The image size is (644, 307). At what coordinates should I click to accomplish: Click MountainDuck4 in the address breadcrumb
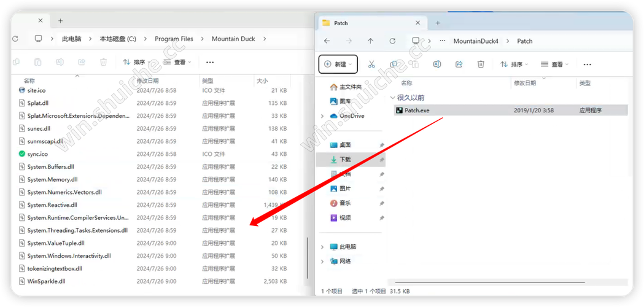click(476, 41)
